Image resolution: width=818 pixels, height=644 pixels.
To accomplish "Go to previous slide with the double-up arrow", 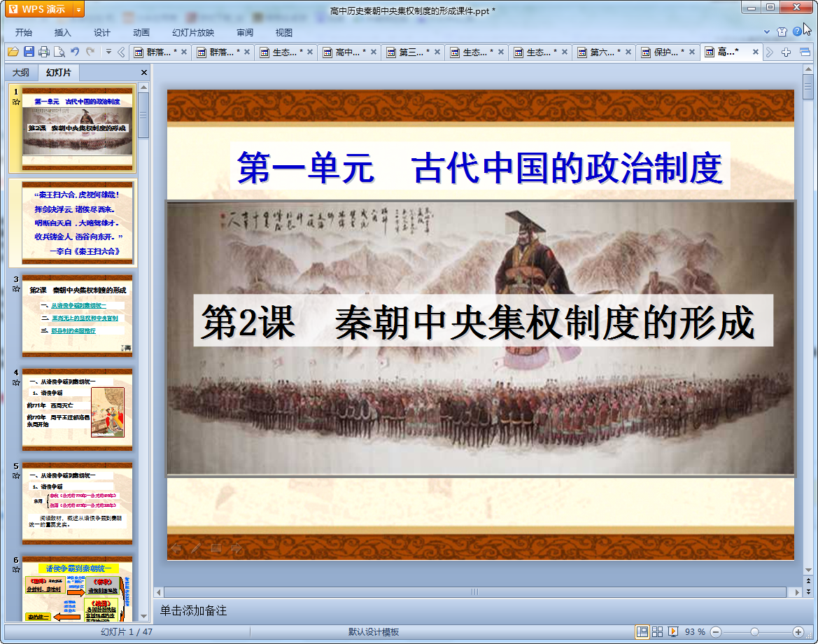I will pyautogui.click(x=809, y=581).
